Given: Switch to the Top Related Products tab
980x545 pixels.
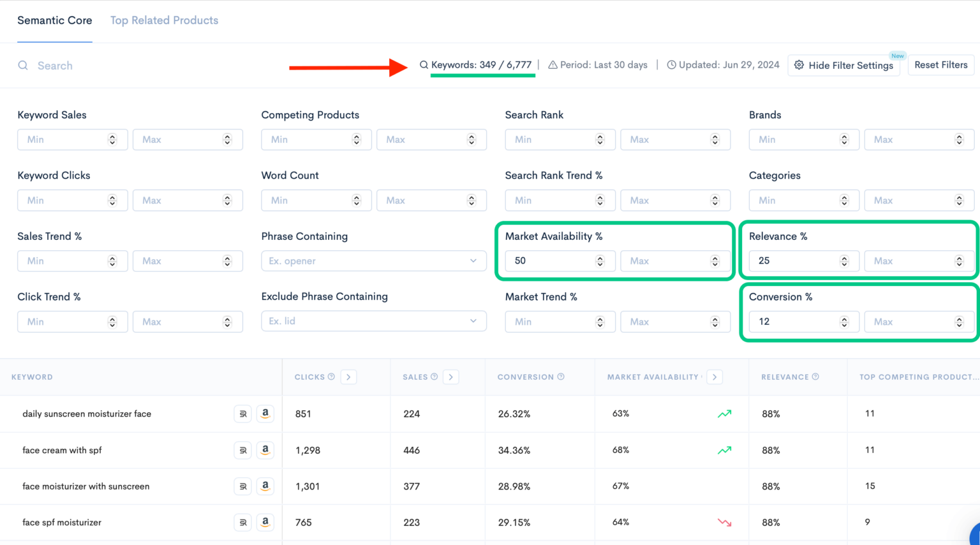Looking at the screenshot, I should (164, 20).
